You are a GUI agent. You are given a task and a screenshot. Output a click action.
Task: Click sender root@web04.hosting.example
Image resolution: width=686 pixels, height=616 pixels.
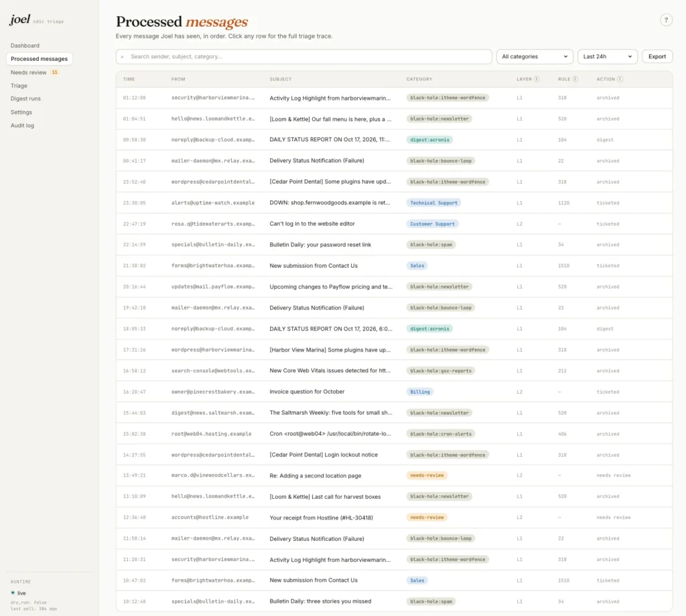click(x=211, y=434)
